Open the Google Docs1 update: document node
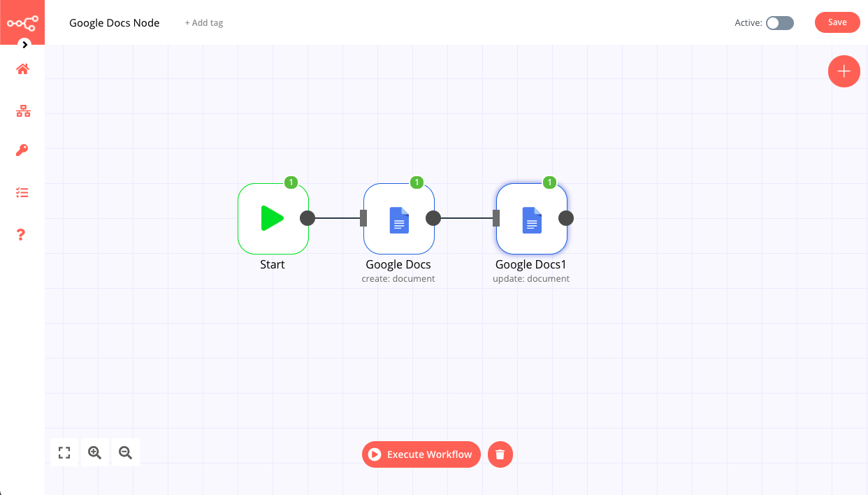868x495 pixels. pos(531,218)
